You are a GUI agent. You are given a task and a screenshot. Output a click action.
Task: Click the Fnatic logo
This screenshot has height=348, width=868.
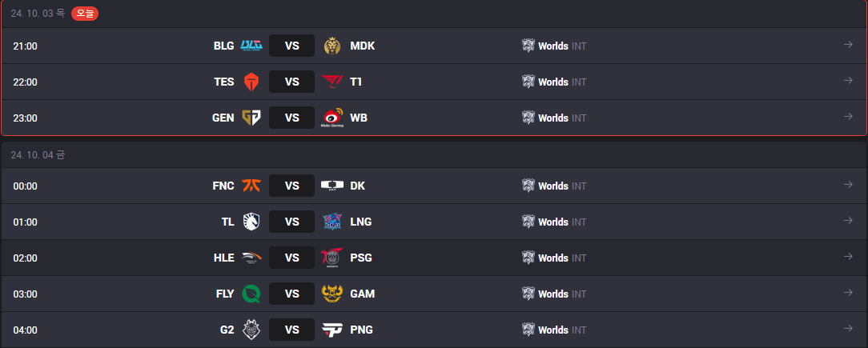pos(251,186)
